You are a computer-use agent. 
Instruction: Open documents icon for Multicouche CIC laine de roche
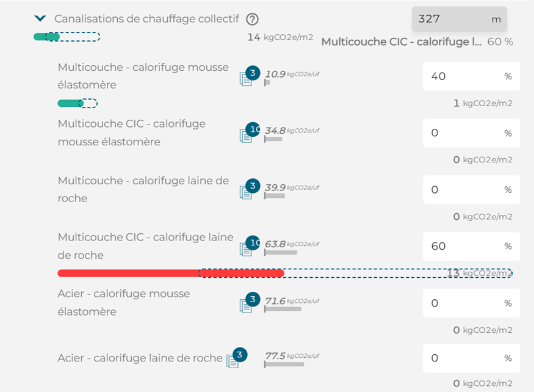coord(247,249)
